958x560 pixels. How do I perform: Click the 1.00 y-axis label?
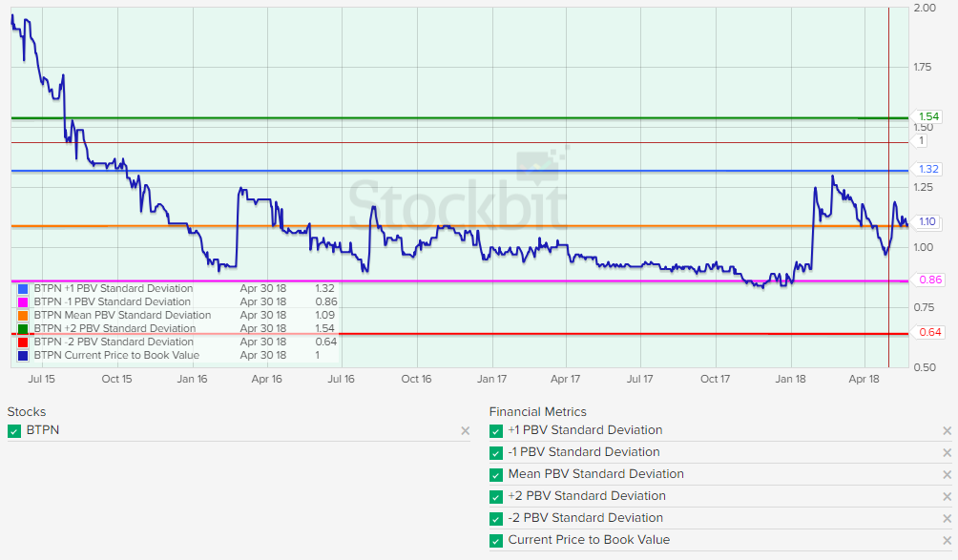pyautogui.click(x=924, y=247)
